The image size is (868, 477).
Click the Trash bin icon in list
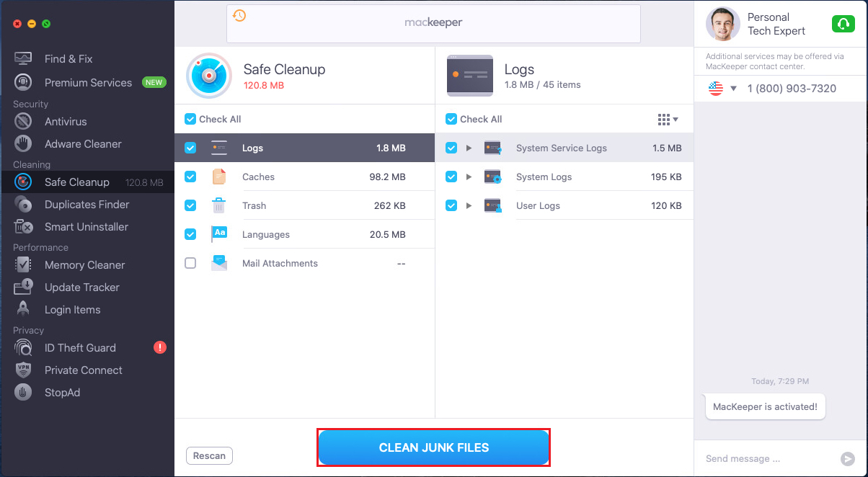[219, 205]
